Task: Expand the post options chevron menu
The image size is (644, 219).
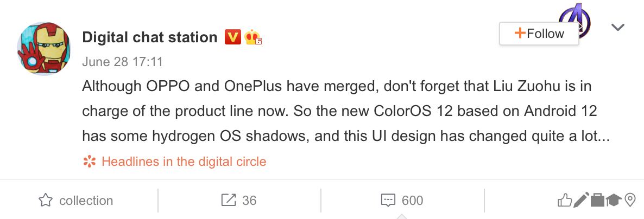Action: point(618,27)
